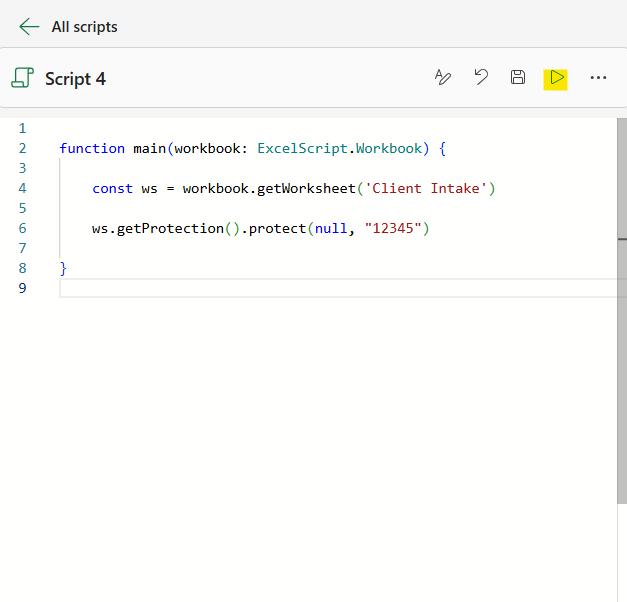Click the null argument in protect call

pos(331,228)
